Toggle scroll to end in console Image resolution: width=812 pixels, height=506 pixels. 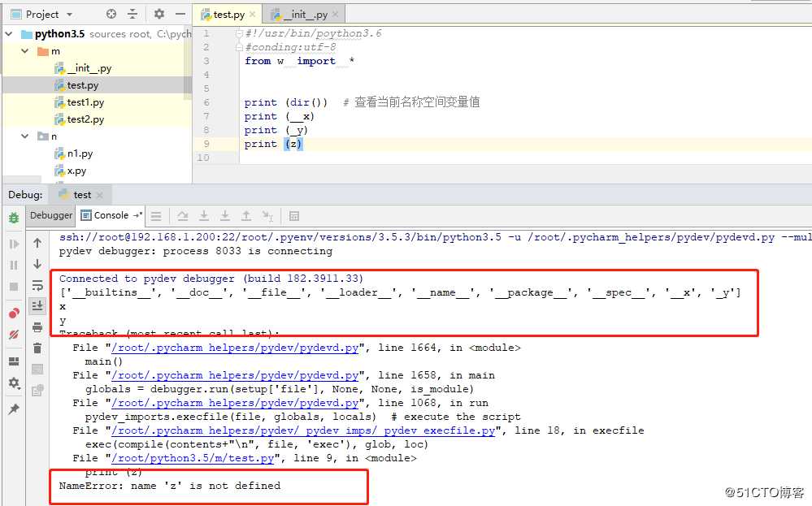pyautogui.click(x=37, y=305)
